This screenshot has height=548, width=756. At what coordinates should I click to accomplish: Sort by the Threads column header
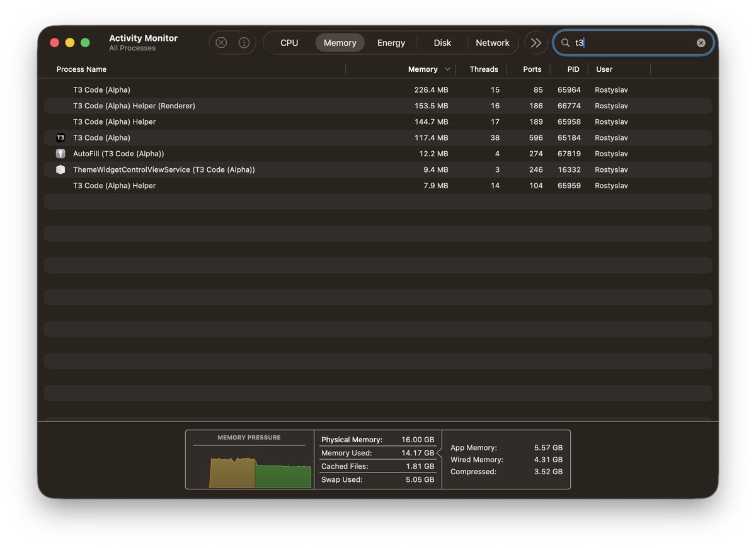point(484,69)
